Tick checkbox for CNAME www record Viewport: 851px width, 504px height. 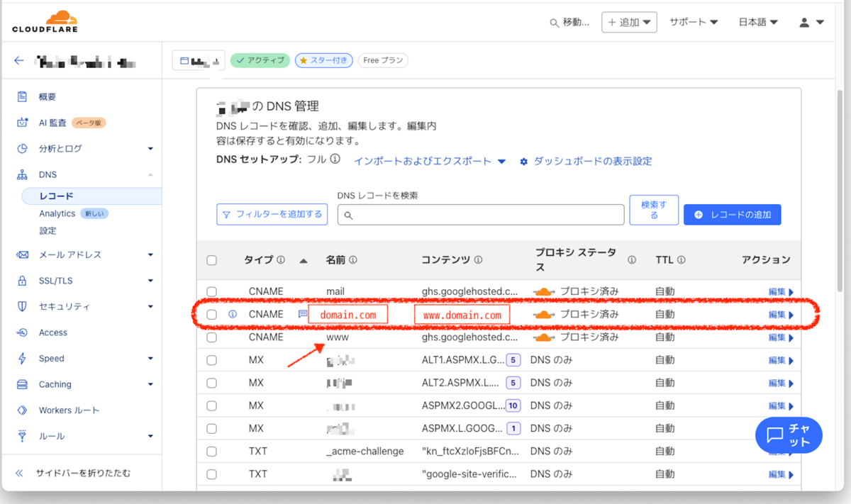tap(211, 337)
